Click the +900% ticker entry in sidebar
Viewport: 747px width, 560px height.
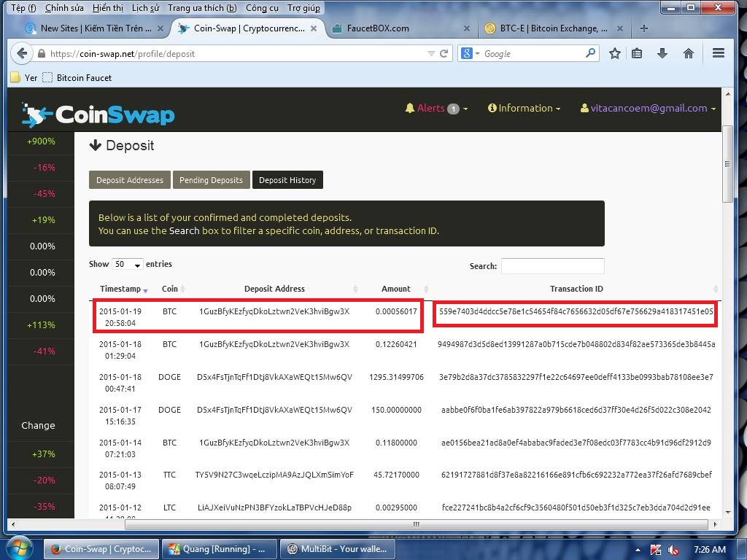coord(41,141)
